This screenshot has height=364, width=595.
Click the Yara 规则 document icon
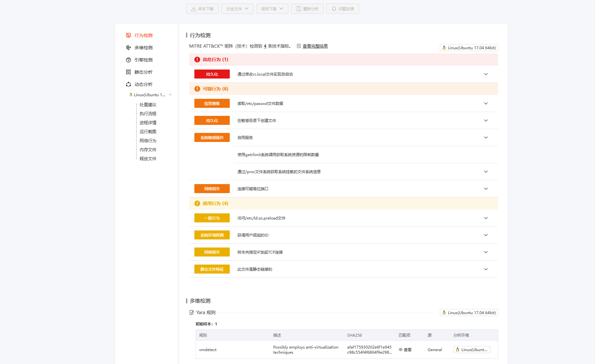click(192, 313)
